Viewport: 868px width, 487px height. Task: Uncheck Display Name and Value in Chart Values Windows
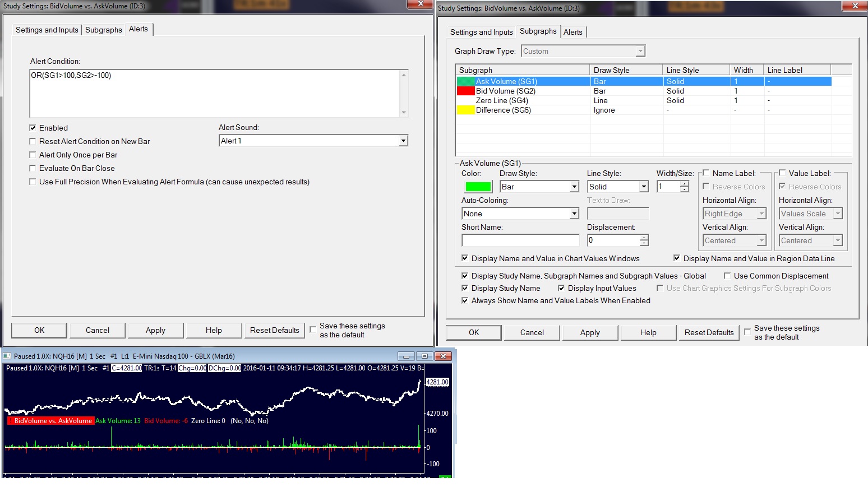pyautogui.click(x=465, y=258)
